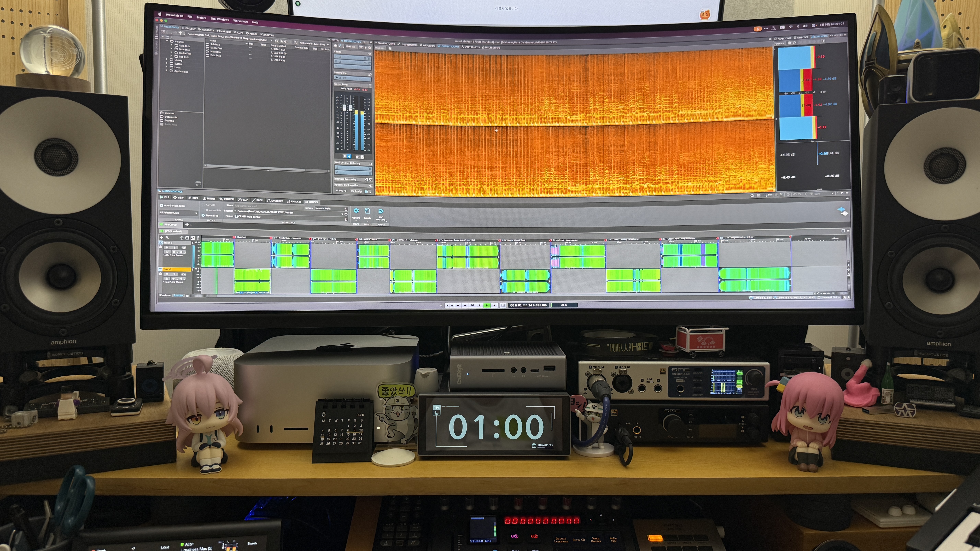The height and width of the screenshot is (551, 980).
Task: Open the Meters menu
Action: [201, 17]
